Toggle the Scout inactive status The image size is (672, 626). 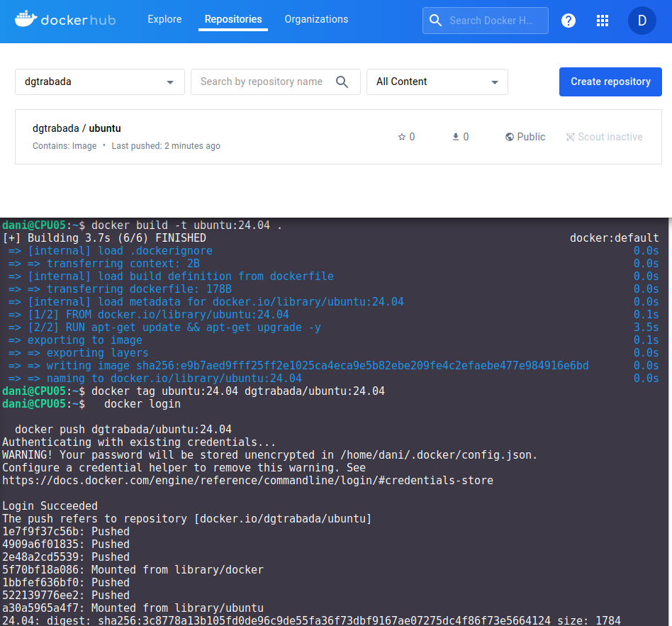604,137
